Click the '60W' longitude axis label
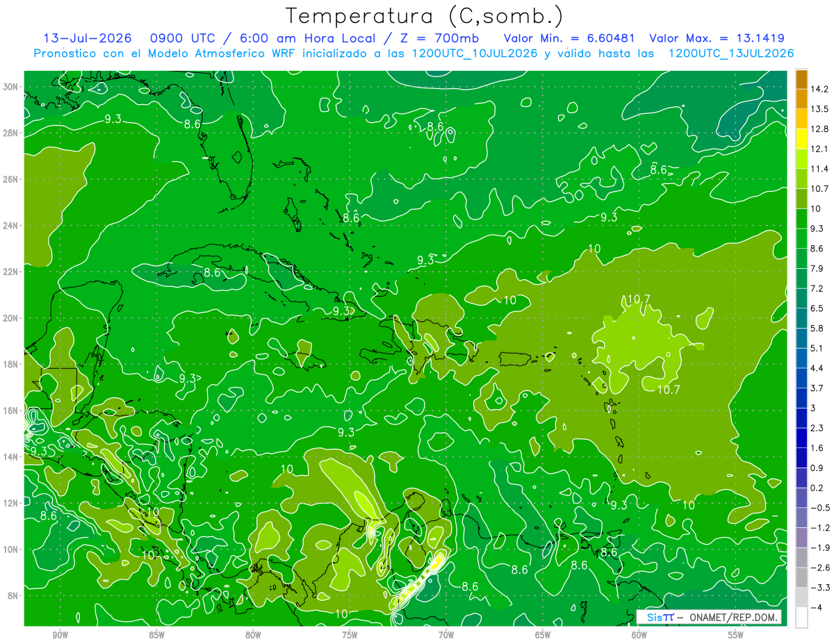This screenshot has height=644, width=834. 639,635
